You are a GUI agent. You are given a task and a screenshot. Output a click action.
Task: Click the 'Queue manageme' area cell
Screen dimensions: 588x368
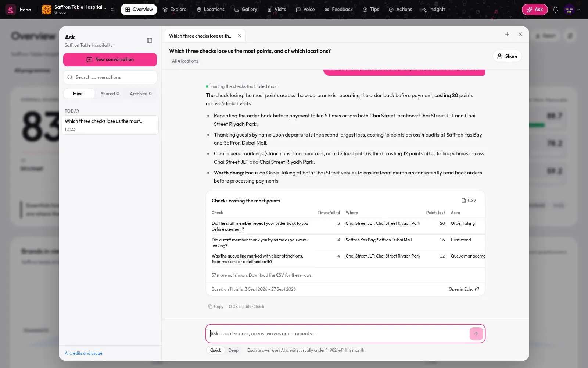coord(468,256)
